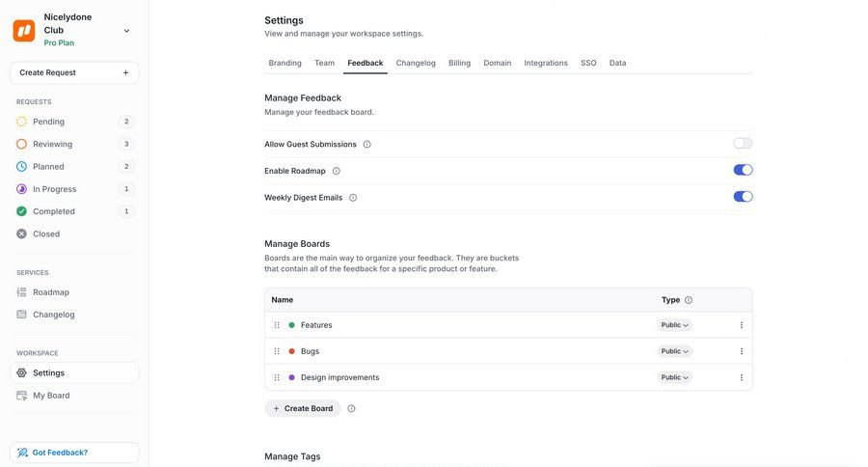Turn off Weekly Digest Emails toggle
Image resolution: width=868 pixels, height=467 pixels.
pos(742,197)
